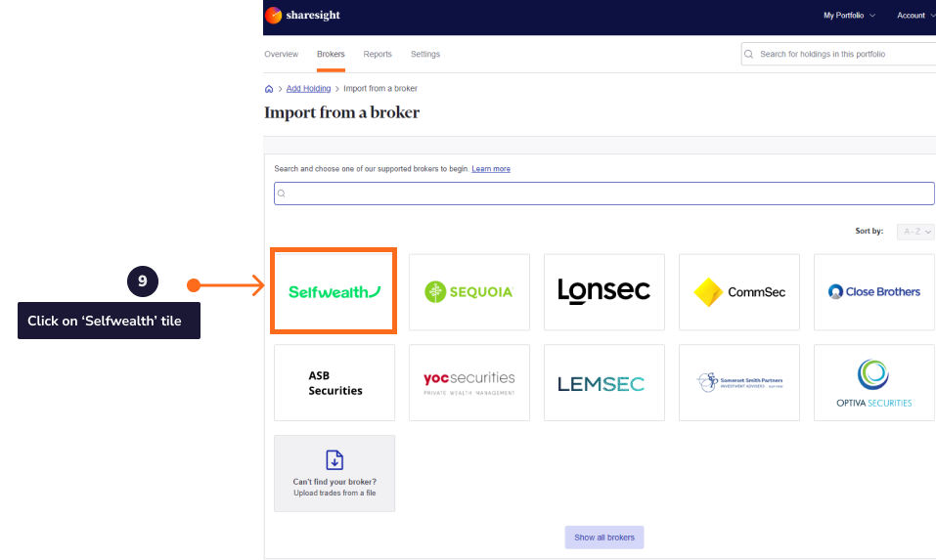Open the My Portfolio dropdown

pyautogui.click(x=849, y=16)
